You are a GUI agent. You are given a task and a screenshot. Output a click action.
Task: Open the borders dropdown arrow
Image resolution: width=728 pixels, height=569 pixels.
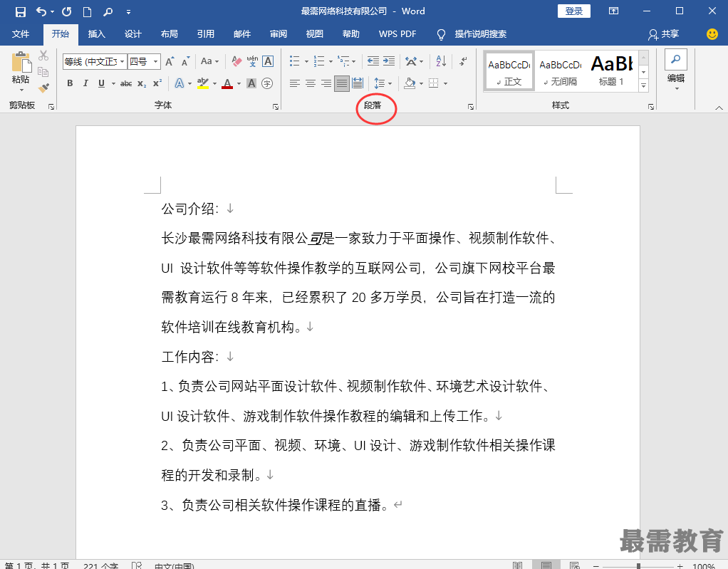pos(445,83)
